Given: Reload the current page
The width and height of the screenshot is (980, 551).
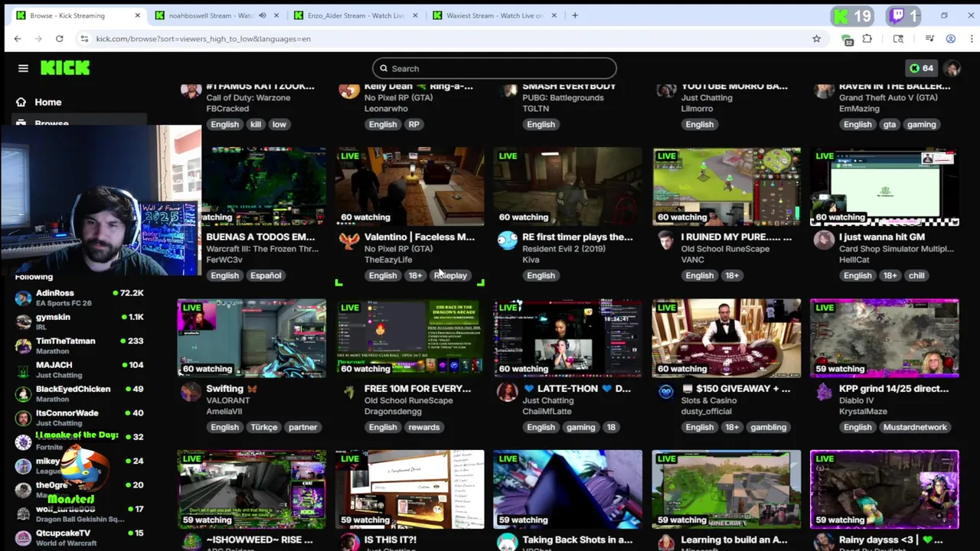Looking at the screenshot, I should coord(59,38).
